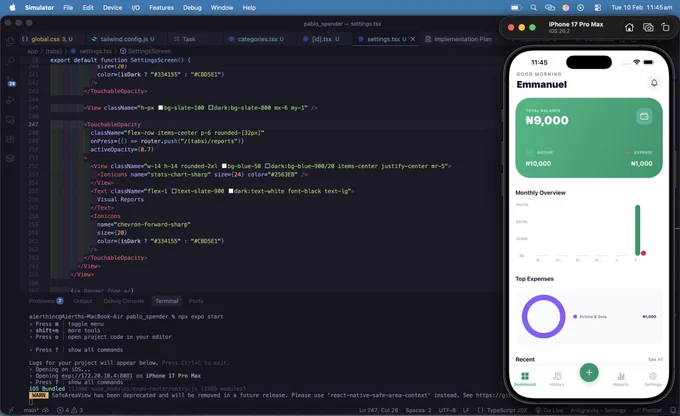
Task: Open the Output panel tab
Action: (x=83, y=301)
